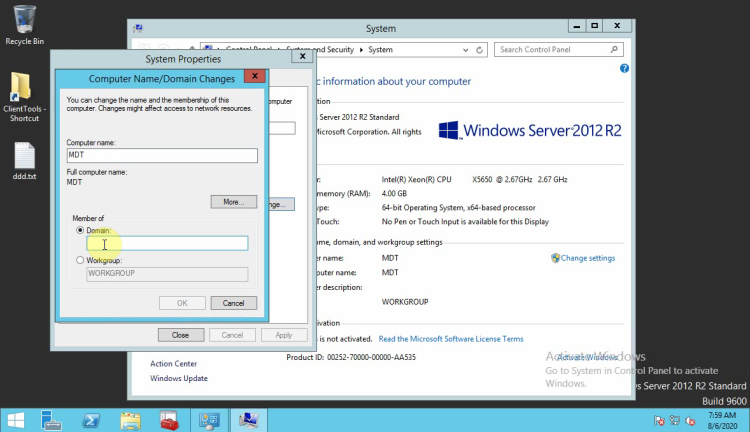Open File Explorer from the taskbar
Image resolution: width=750 pixels, height=432 pixels.
point(132,419)
